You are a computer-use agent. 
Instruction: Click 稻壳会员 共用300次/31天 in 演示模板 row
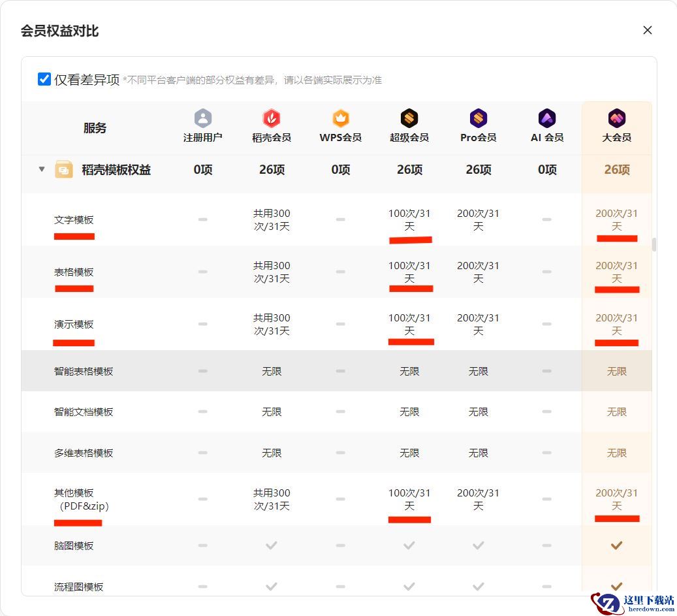click(x=272, y=325)
